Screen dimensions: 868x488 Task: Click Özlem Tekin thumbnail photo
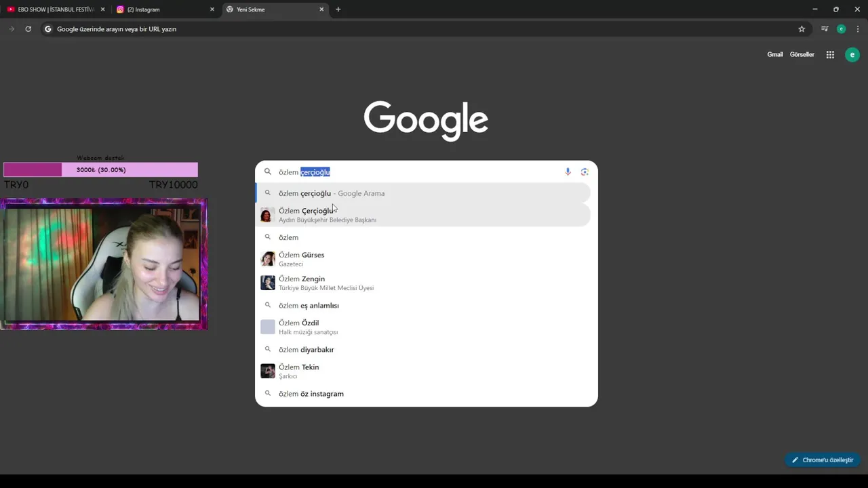tap(268, 371)
